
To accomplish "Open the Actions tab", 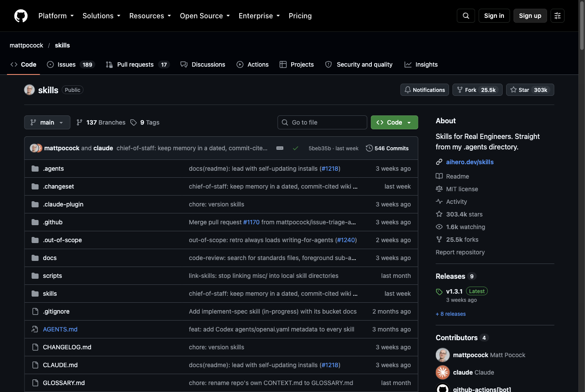I will point(253,64).
